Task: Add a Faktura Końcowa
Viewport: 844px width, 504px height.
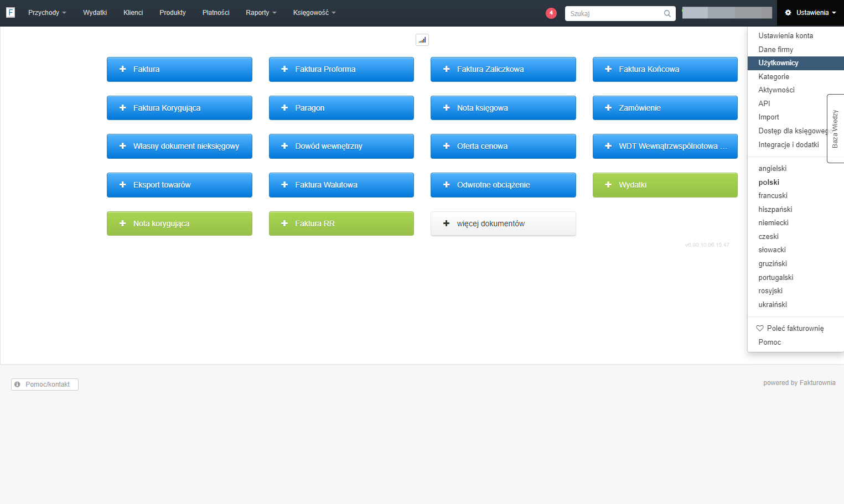Action: click(x=665, y=69)
